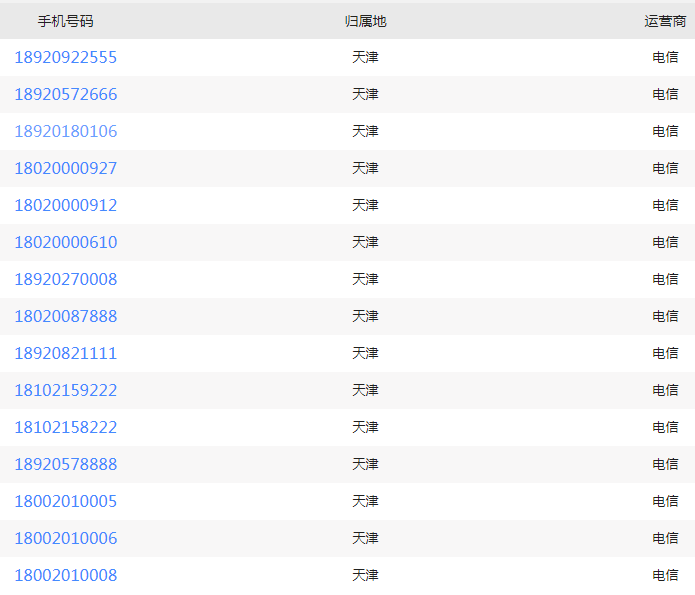Select 电信 in the 18102159222 row

point(665,391)
